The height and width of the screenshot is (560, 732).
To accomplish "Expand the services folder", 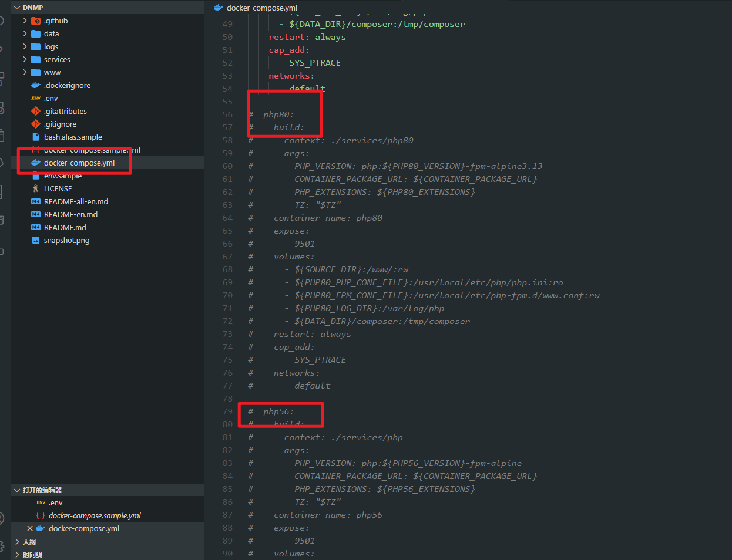I will (23, 59).
